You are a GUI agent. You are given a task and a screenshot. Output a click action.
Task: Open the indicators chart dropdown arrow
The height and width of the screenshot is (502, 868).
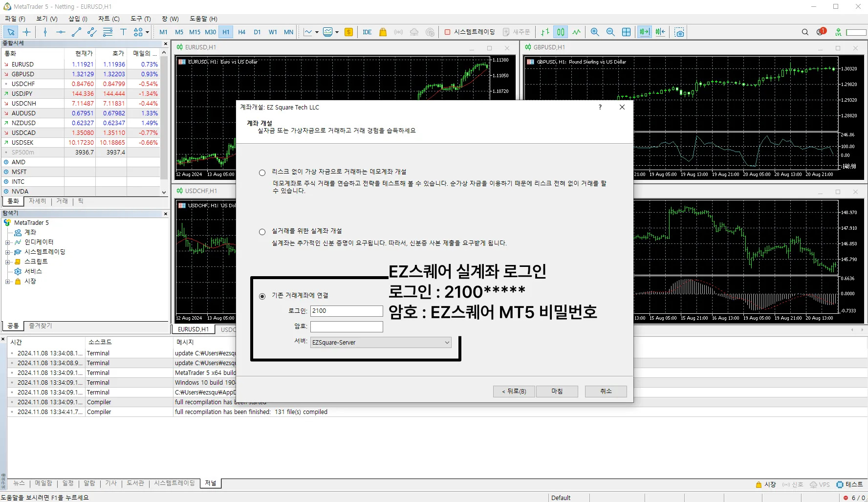pos(337,32)
